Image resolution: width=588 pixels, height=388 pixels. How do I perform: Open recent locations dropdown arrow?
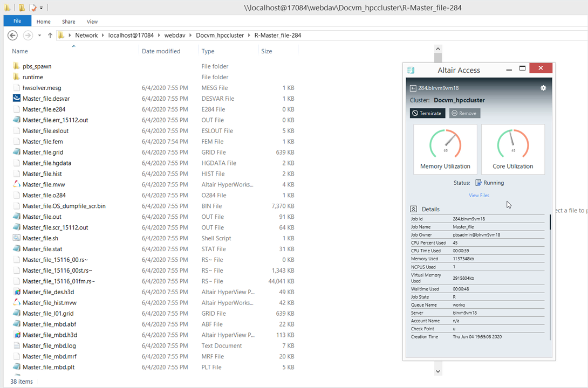(39, 36)
